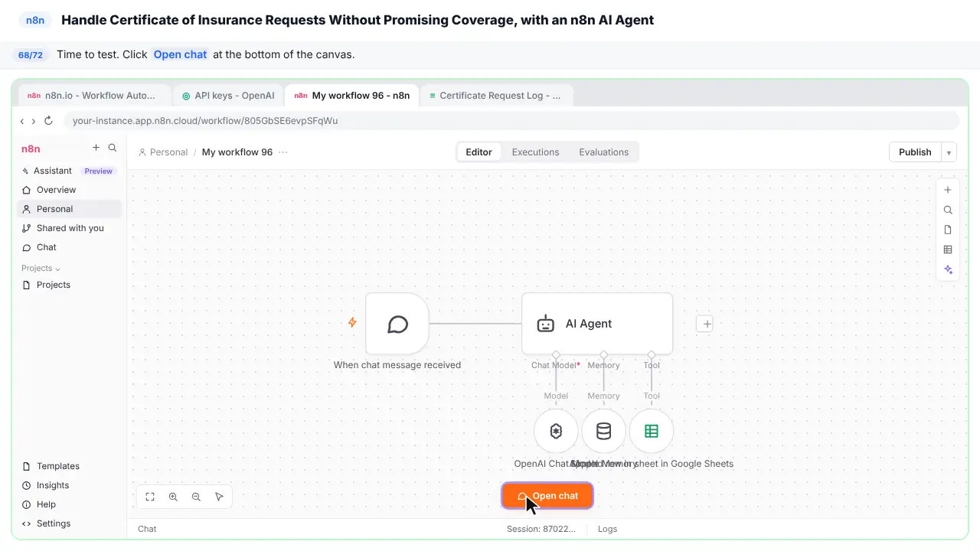
Task: Click the orange Open chat button
Action: click(x=547, y=496)
